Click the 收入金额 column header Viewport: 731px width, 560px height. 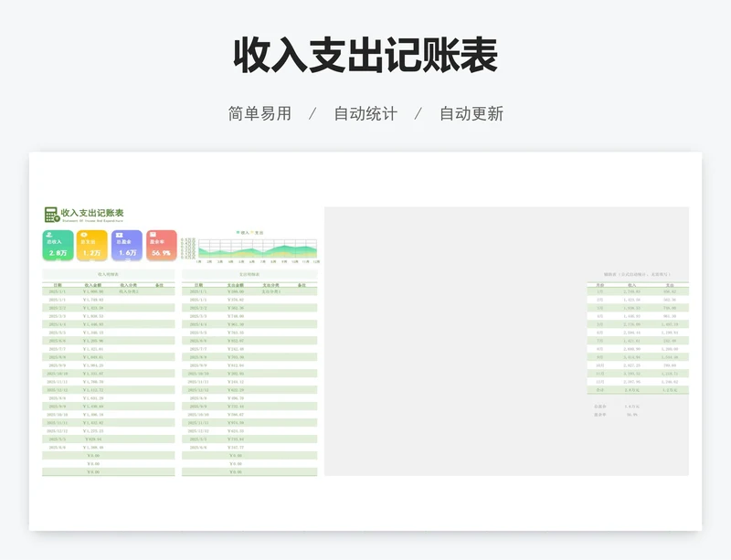click(93, 285)
